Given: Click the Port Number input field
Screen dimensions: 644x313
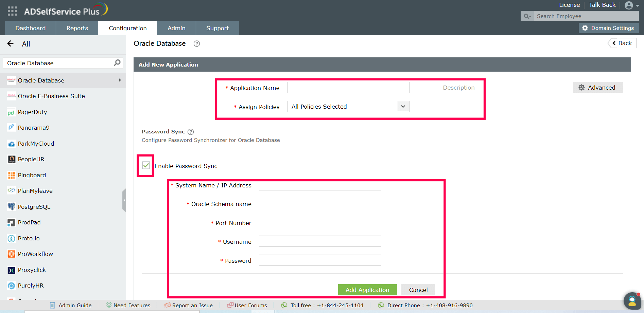Looking at the screenshot, I should [320, 223].
